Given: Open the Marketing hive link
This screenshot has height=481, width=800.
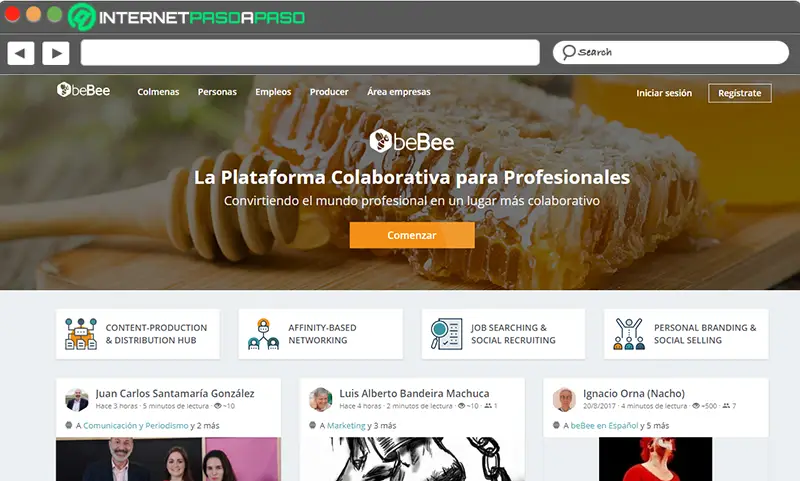Looking at the screenshot, I should click(346, 425).
